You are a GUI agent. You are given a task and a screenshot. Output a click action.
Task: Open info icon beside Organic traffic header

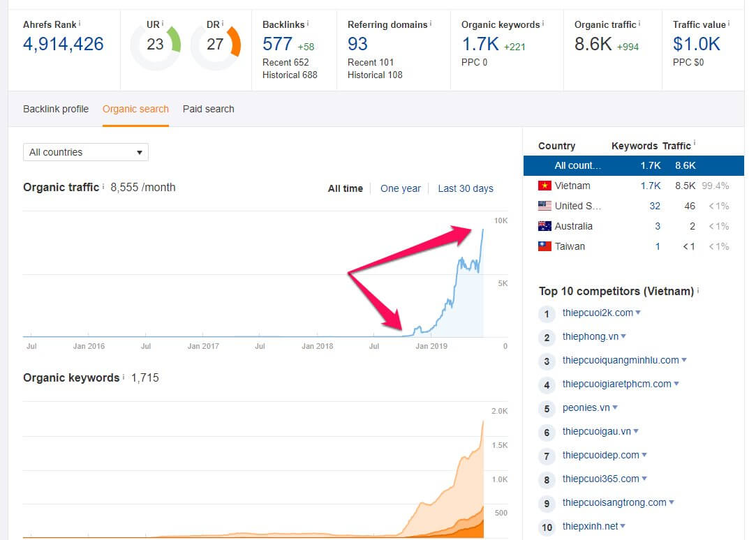coord(639,22)
